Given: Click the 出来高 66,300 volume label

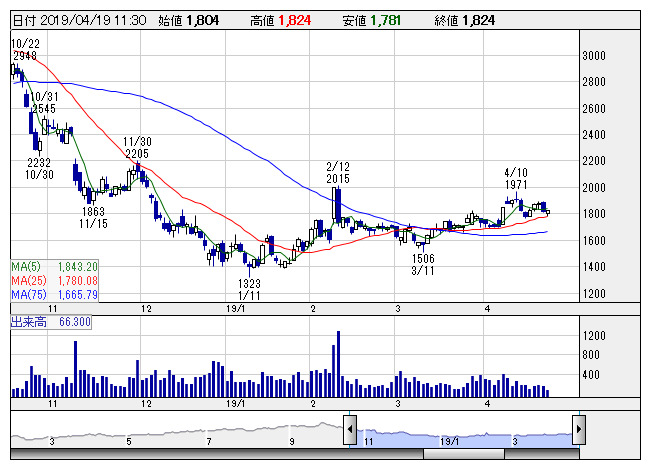Looking at the screenshot, I should [x=51, y=322].
